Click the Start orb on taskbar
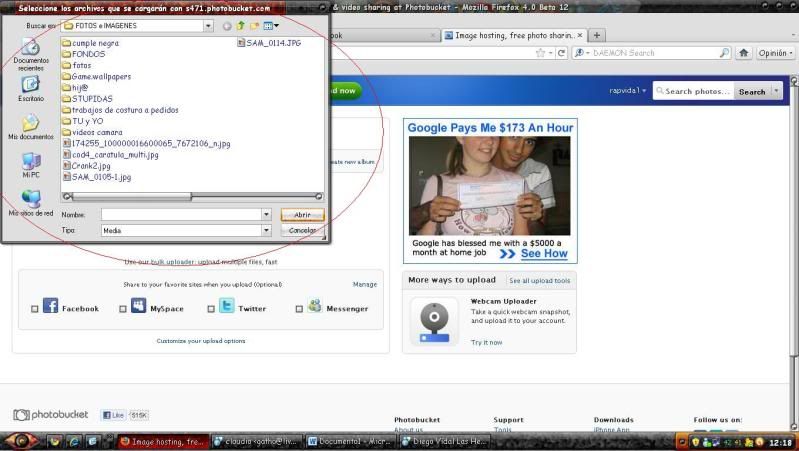 tap(20, 440)
